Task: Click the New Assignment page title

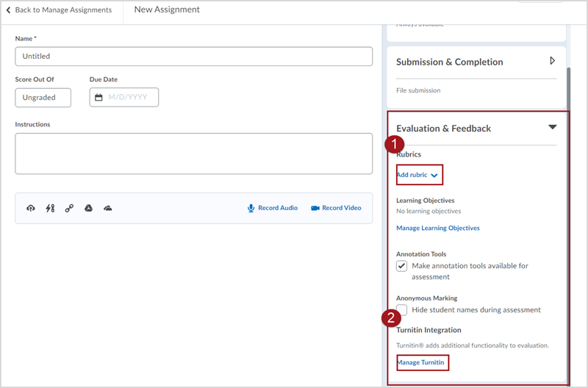Action: [x=167, y=10]
